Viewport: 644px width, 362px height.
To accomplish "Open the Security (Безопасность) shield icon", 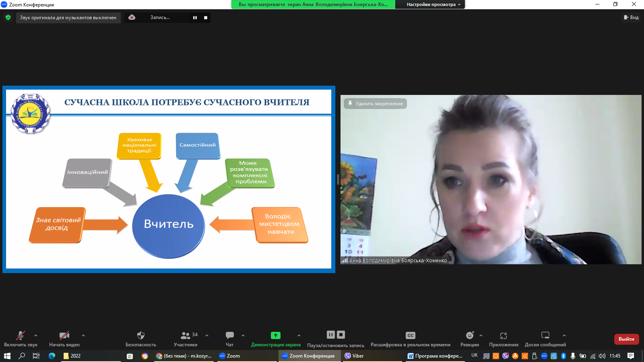I will 140,335.
